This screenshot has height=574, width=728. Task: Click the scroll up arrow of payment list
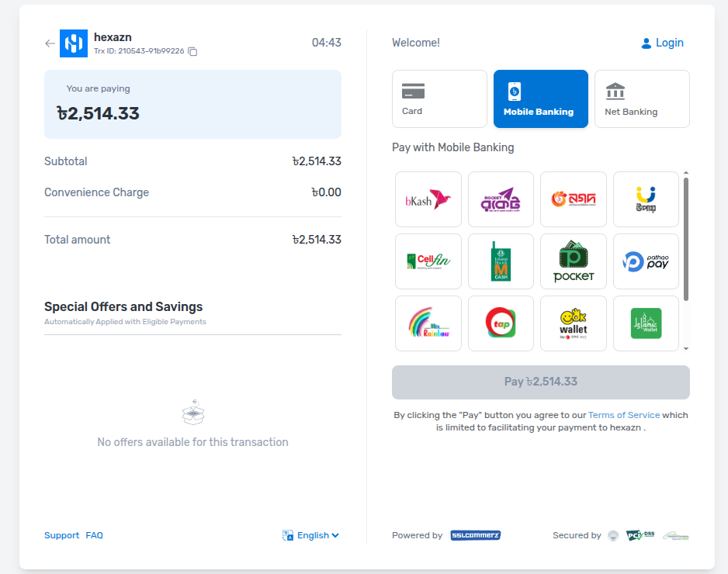[686, 173]
